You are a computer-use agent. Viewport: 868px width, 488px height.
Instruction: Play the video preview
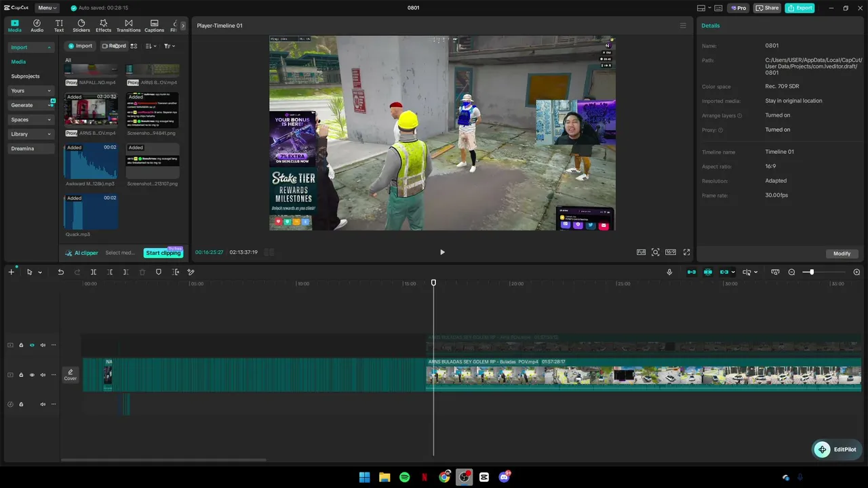click(442, 252)
